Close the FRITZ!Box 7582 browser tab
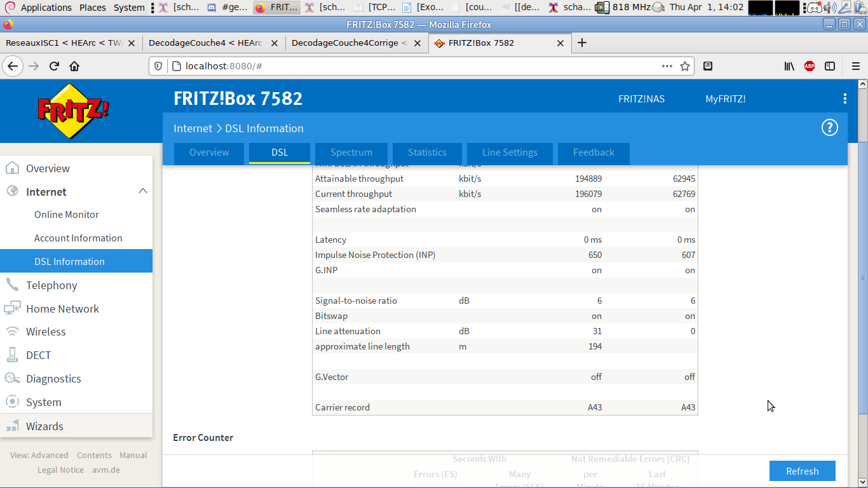This screenshot has height=488, width=868. click(560, 43)
